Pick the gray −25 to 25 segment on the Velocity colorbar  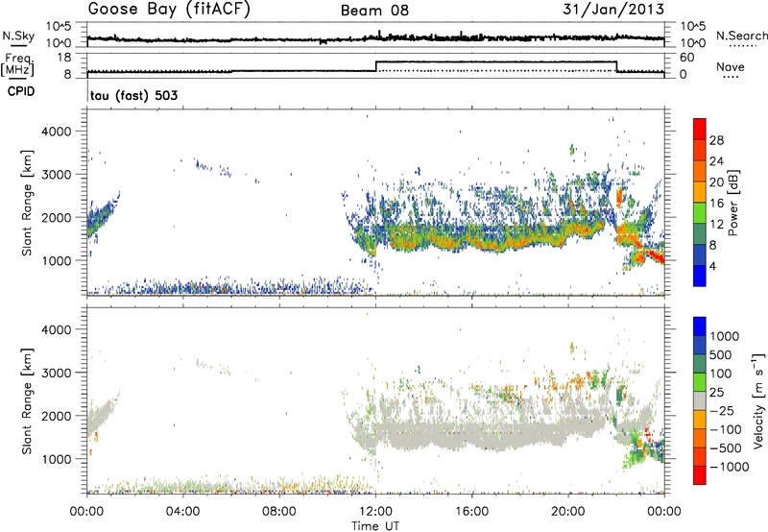coord(700,400)
